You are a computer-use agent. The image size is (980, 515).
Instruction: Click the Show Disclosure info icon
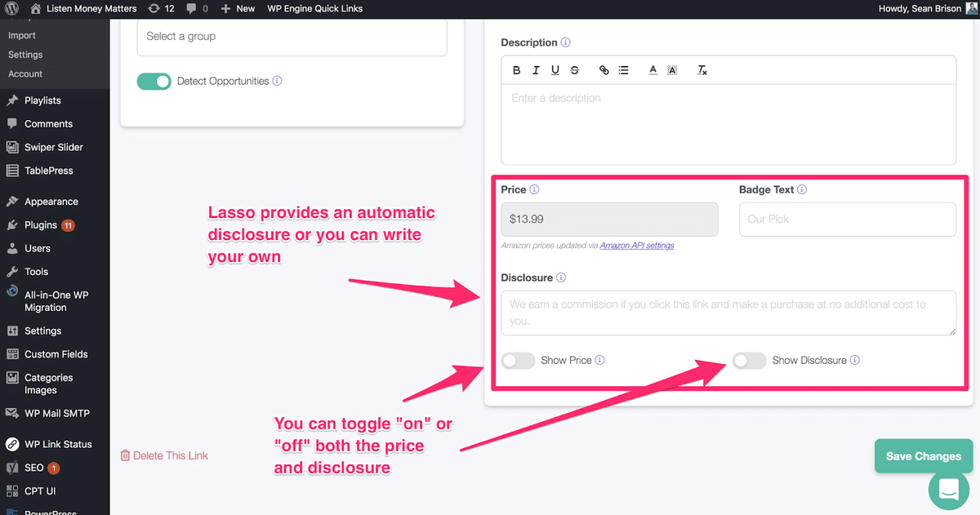pos(855,360)
